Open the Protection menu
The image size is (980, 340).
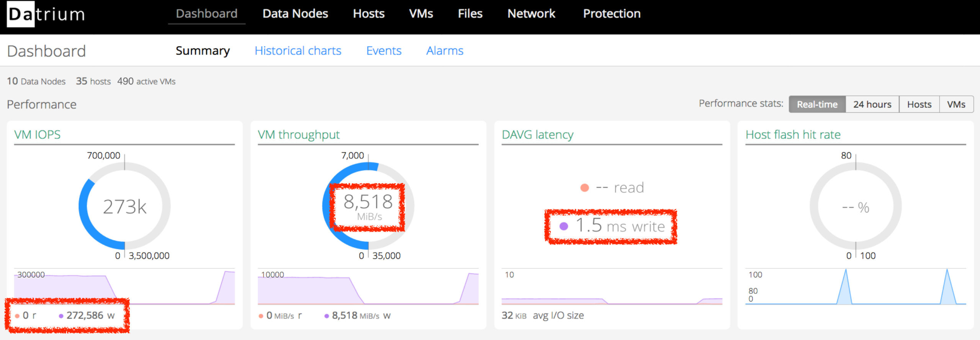(612, 14)
